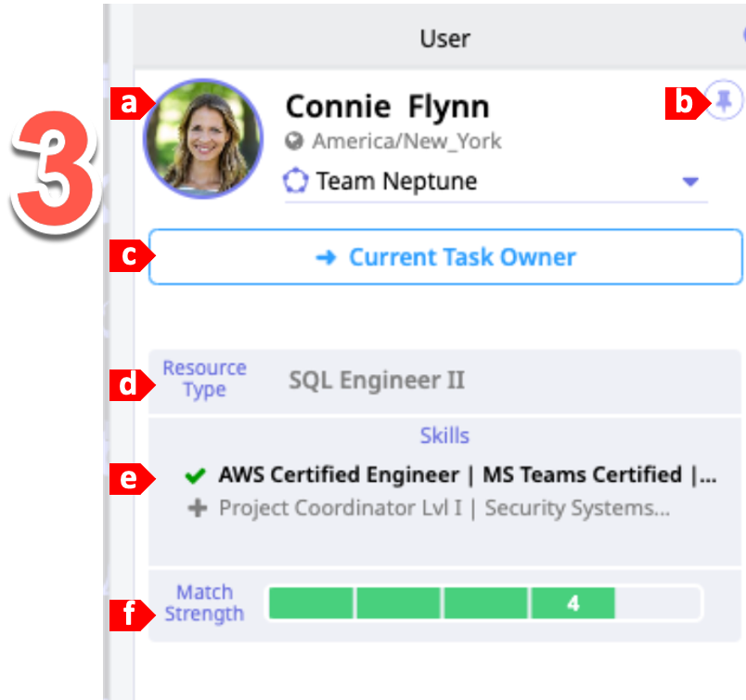Click the green checkmark before AWS Certified Engineer

click(195, 476)
